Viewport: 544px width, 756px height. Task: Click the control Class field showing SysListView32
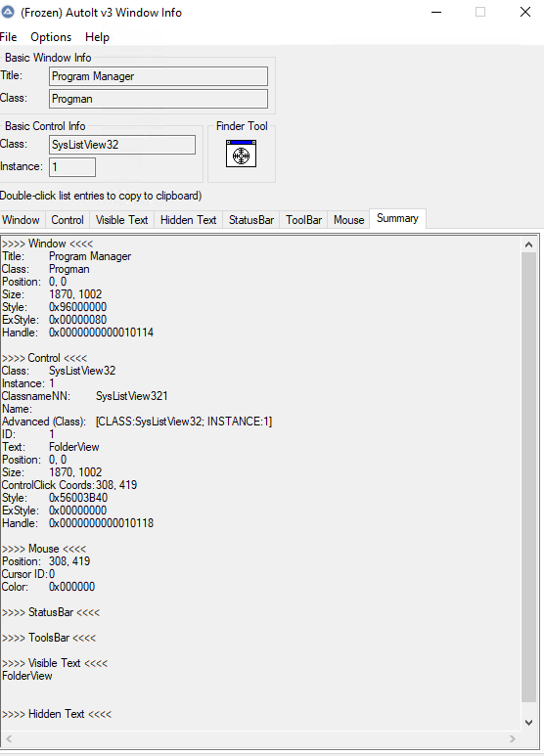tap(122, 145)
